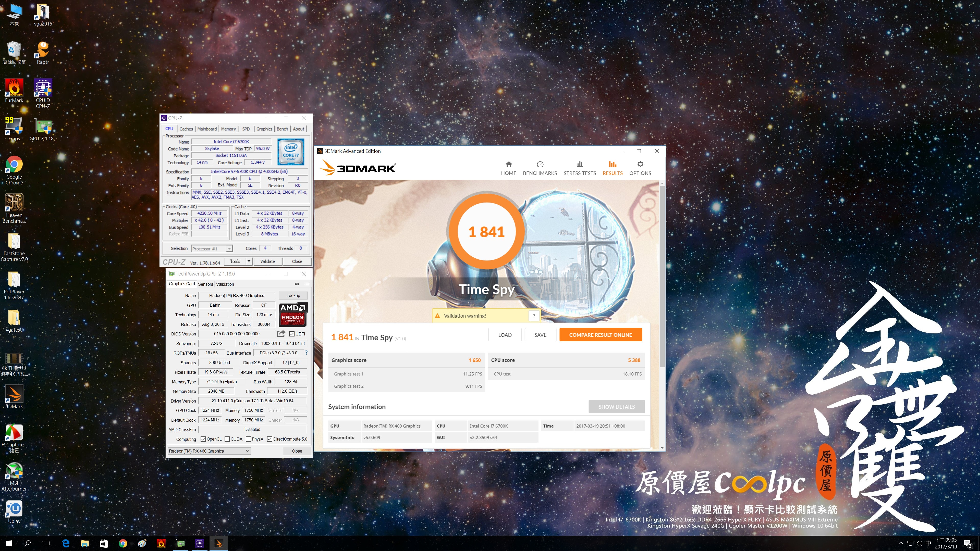Click GPU-Z Lookup button
This screenshot has width=980, height=551.
[x=293, y=295]
